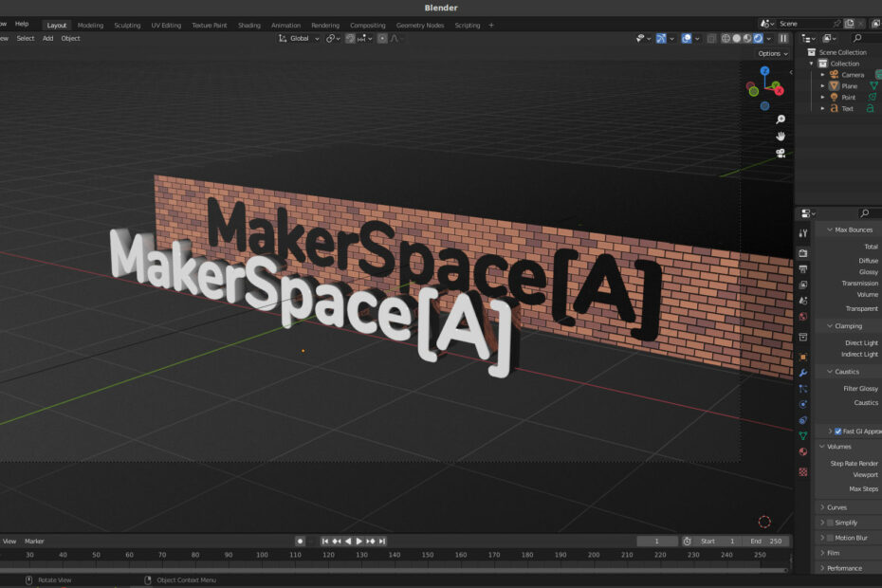The image size is (882, 588).
Task: Click the zoom magnifier viewport gizmo
Action: [781, 119]
